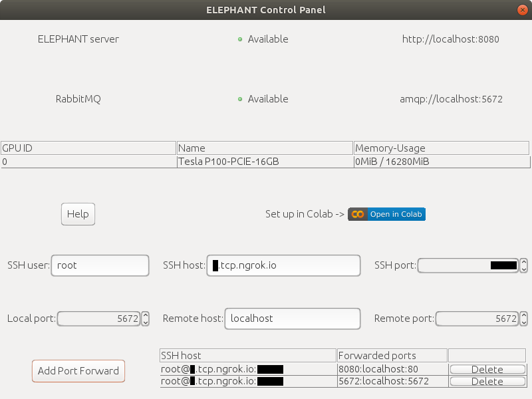The image size is (532, 399).
Task: Select SSH host cell of 5672 forward row
Action: 247,381
